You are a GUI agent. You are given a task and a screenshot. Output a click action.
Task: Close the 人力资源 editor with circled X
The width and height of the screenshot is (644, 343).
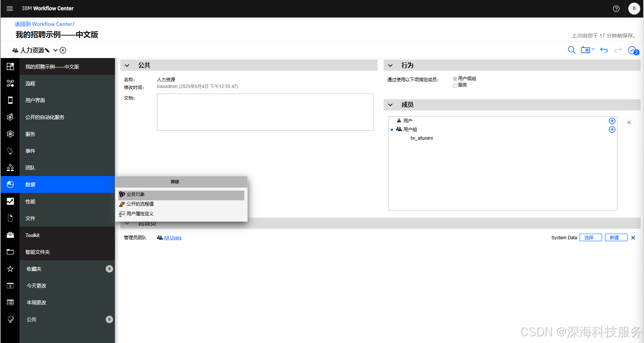pos(63,50)
